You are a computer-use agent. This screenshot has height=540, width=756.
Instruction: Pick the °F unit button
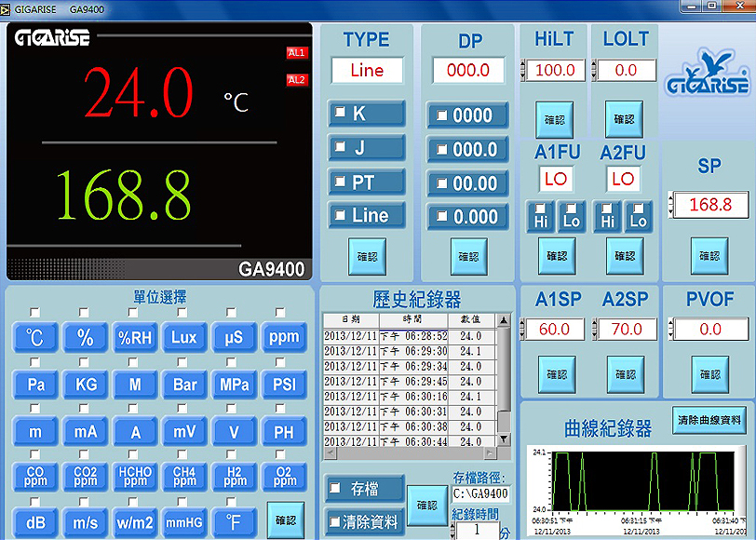click(234, 522)
